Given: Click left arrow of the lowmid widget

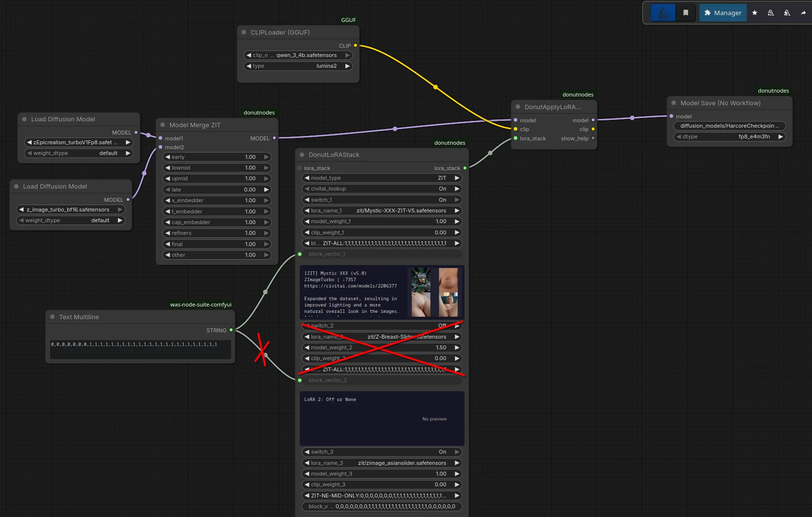Looking at the screenshot, I should coord(168,168).
